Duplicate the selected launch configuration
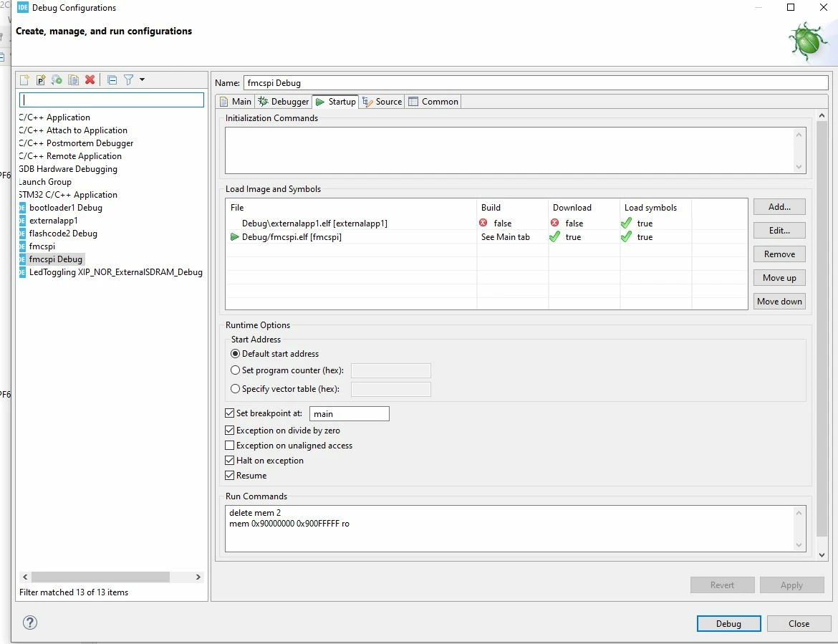Image resolution: width=838 pixels, height=644 pixels. tap(73, 80)
